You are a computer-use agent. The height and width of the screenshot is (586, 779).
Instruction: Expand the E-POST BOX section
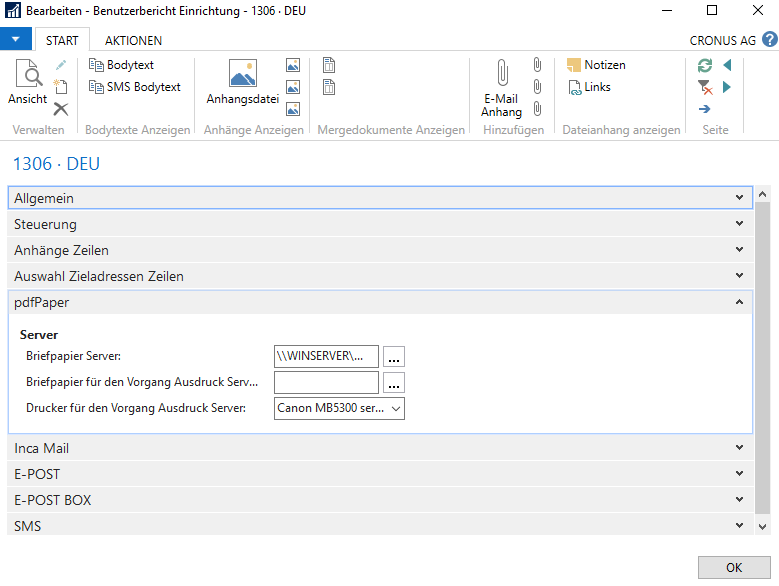[381, 500]
